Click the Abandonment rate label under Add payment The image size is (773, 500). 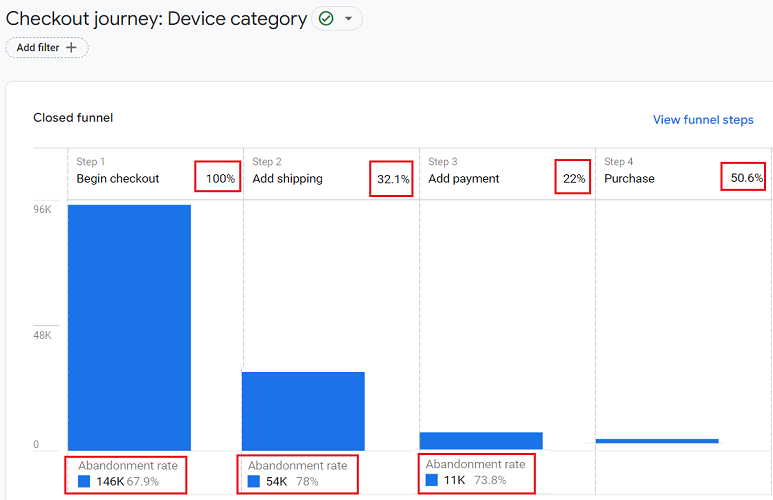pos(476,464)
